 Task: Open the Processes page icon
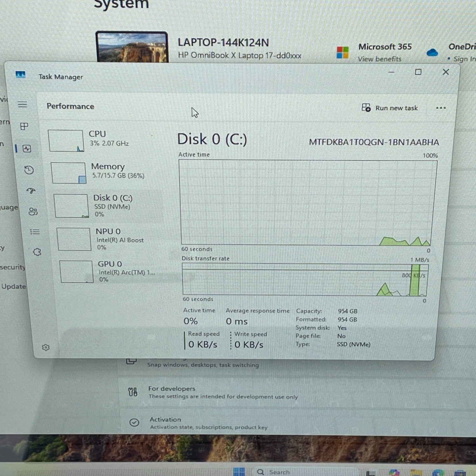coord(24,126)
